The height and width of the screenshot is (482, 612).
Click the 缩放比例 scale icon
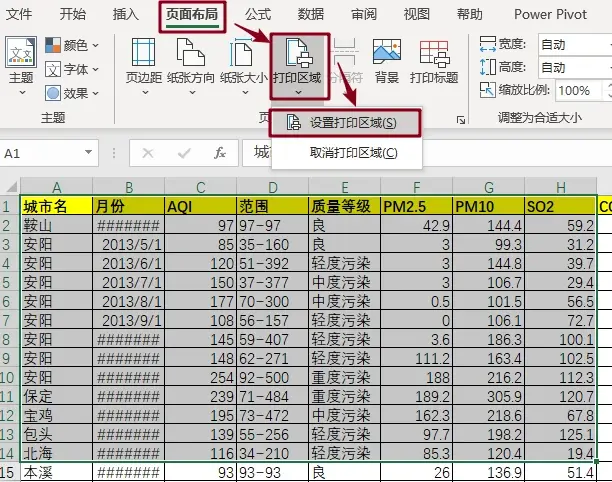tap(487, 90)
